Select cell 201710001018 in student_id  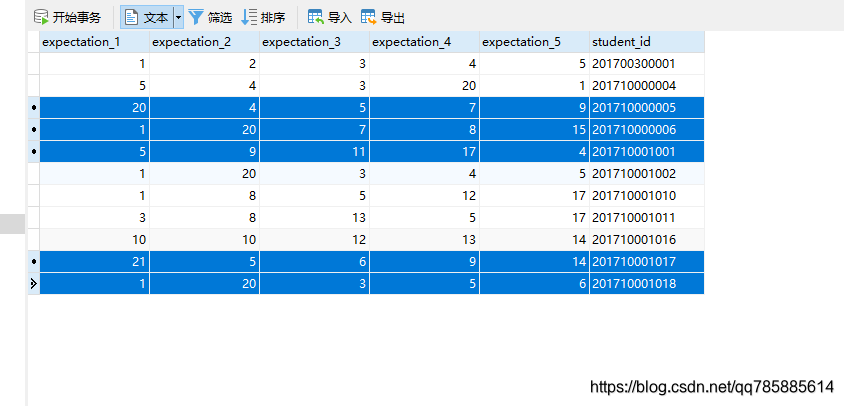(647, 284)
